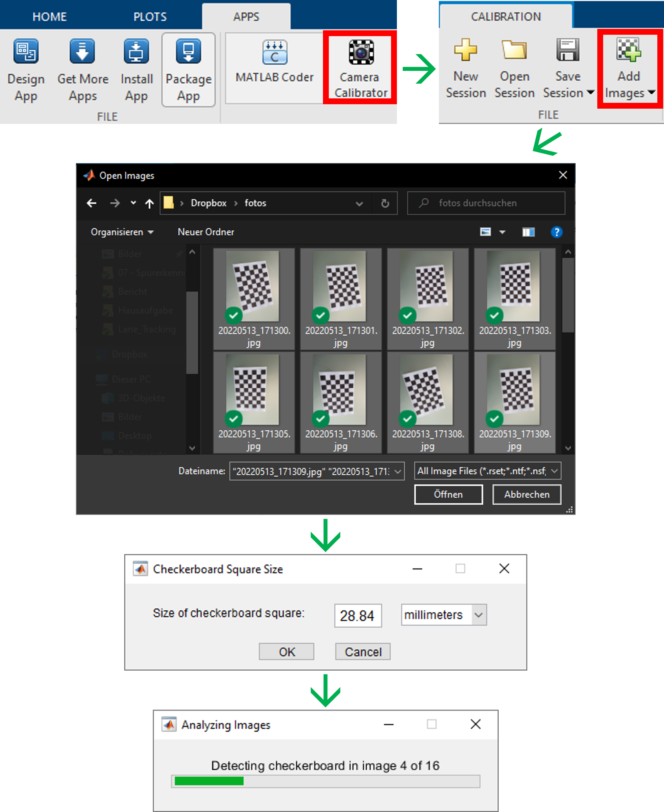Start a New Session in calibration

466,50
